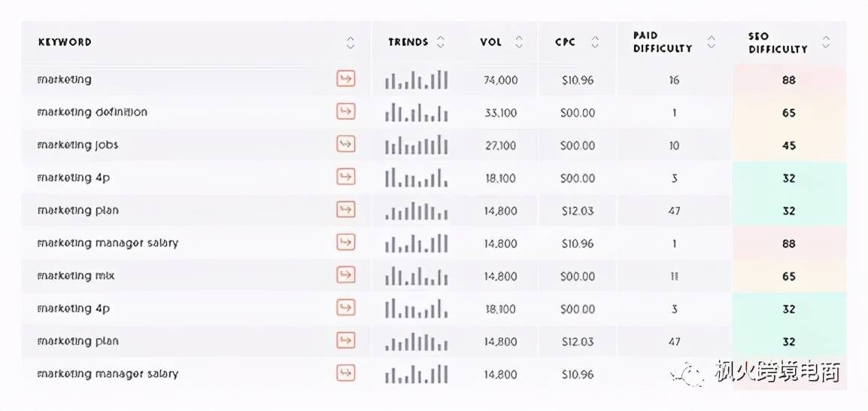Select the Keyword column header label
Viewport: 868px width, 411px height.
pos(65,42)
